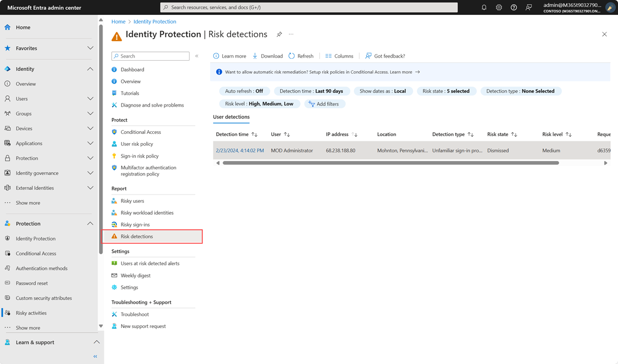Screen dimensions: 618x364
Task: Collapse the Learn & support section
Action: tap(96, 342)
